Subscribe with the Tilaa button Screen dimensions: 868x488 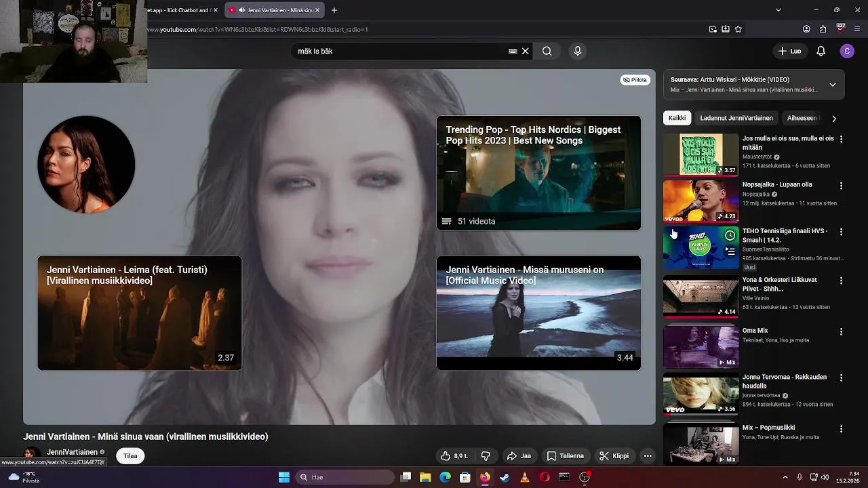(x=130, y=455)
